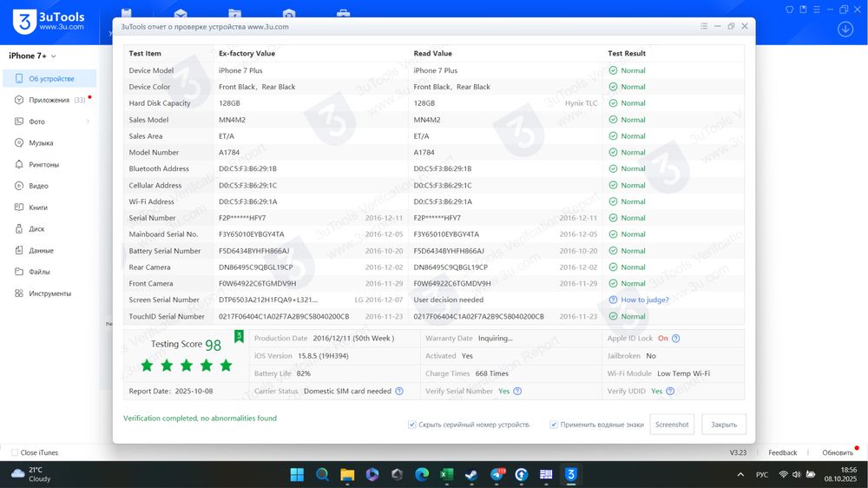Image resolution: width=868 pixels, height=488 pixels.
Task: Open Microsoft Edge from the taskbar
Action: [x=422, y=475]
